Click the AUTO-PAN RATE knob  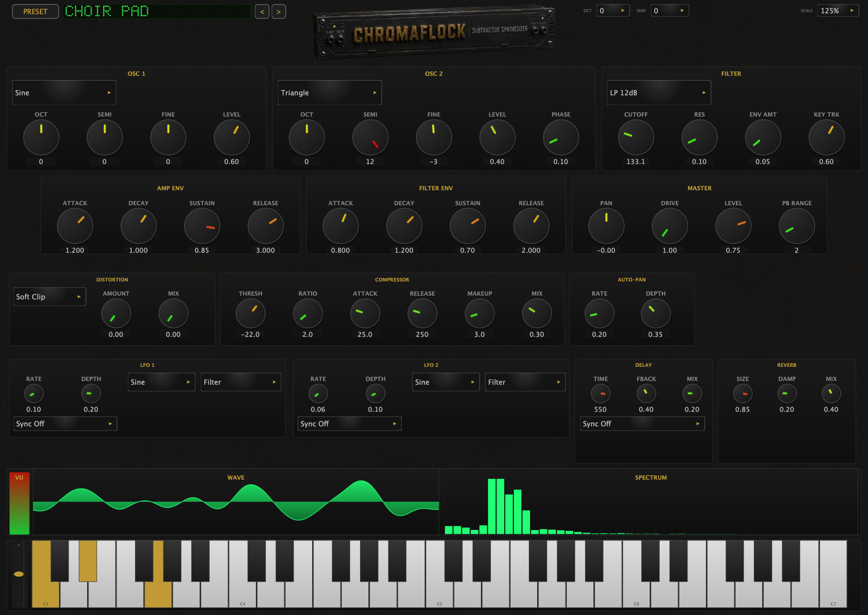tap(600, 314)
